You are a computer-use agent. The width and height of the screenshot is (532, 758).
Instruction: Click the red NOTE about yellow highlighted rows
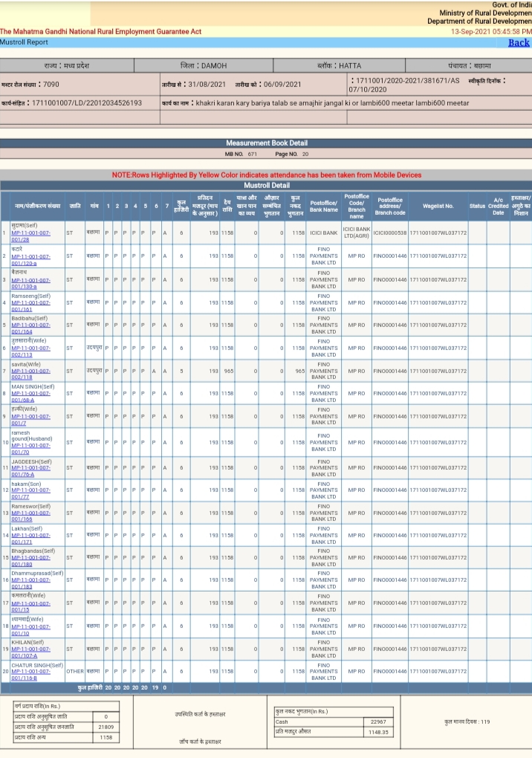267,175
